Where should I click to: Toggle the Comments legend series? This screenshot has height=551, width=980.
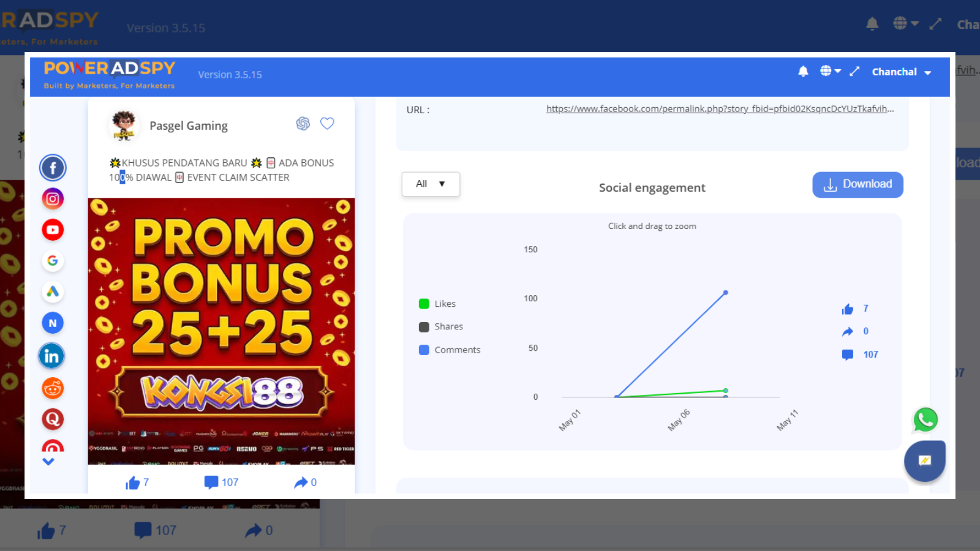(450, 350)
